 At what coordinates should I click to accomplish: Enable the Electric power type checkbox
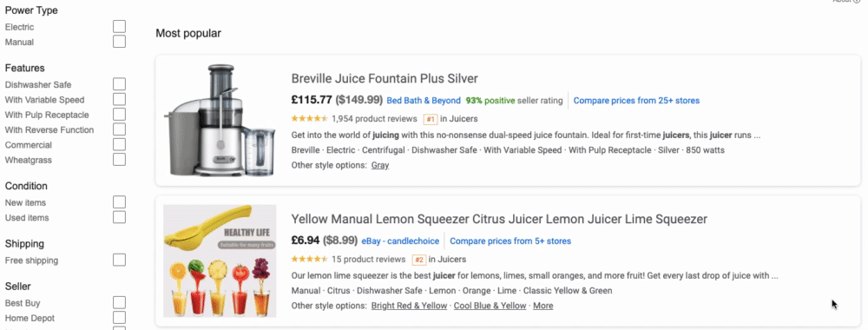[119, 27]
